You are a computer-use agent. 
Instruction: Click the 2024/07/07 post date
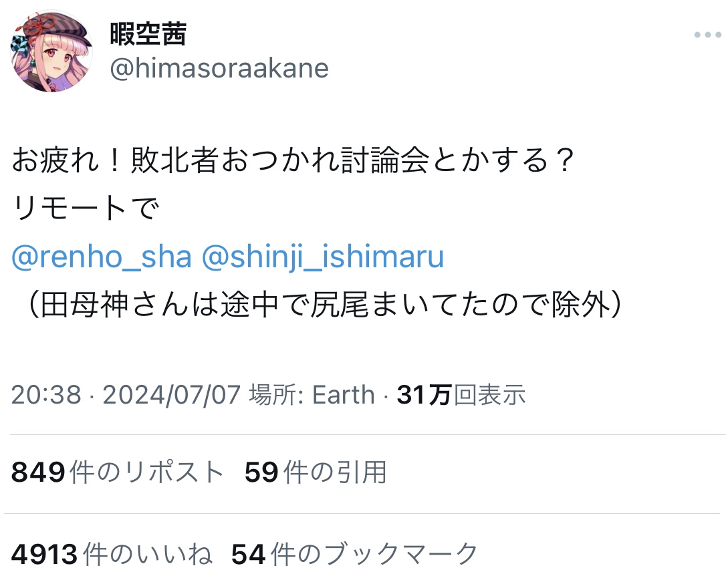point(171,395)
